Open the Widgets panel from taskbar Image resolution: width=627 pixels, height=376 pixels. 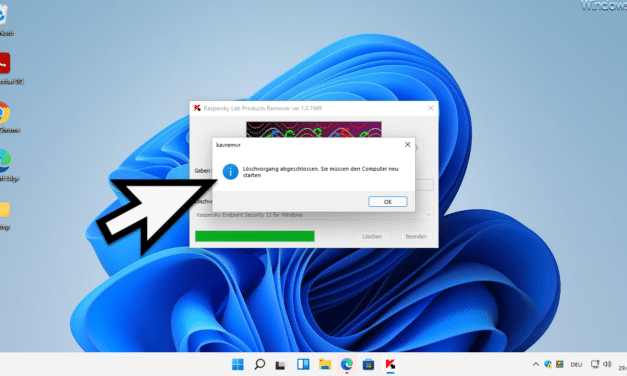tap(303, 364)
